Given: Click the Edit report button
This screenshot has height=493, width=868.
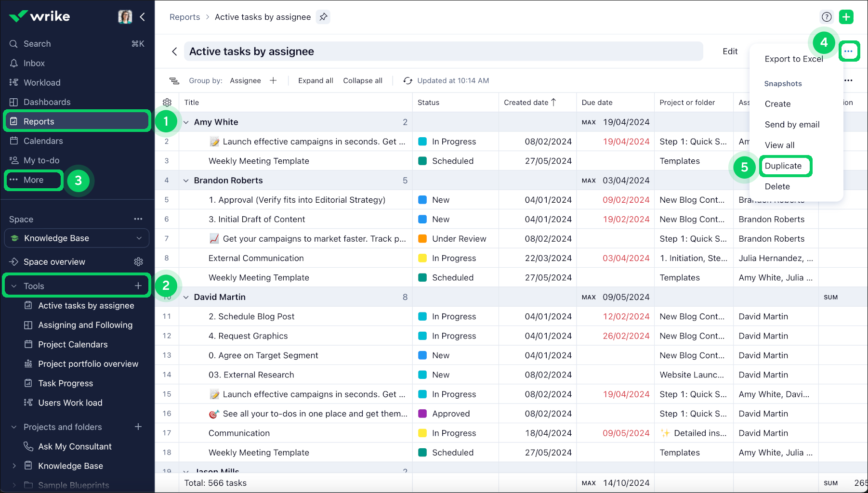Looking at the screenshot, I should (730, 52).
